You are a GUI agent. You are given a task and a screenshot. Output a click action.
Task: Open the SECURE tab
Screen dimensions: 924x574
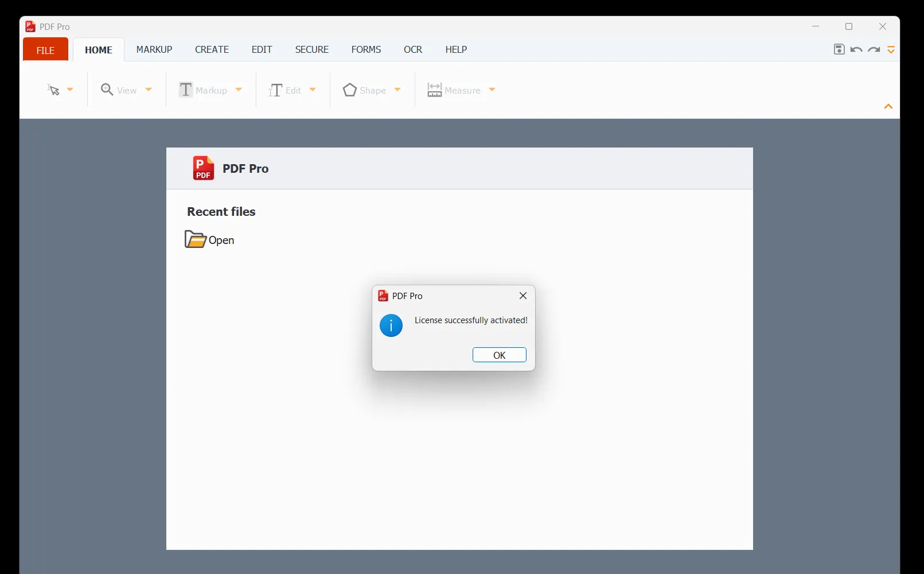point(312,49)
